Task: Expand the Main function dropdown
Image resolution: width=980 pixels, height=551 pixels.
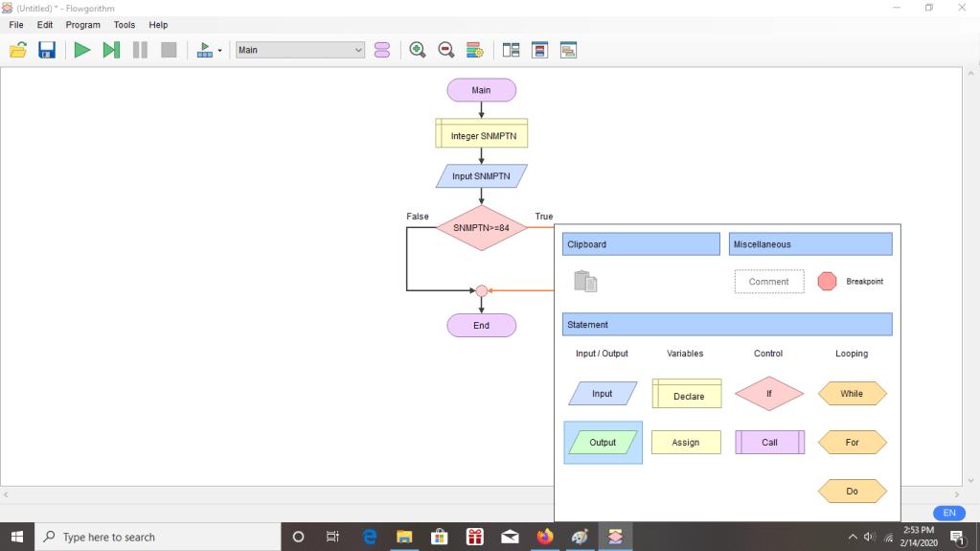Action: point(358,50)
